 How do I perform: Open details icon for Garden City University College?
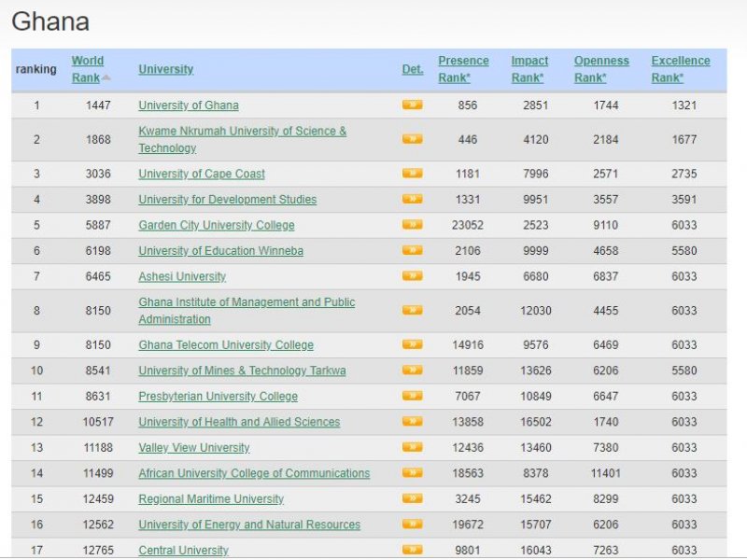pyautogui.click(x=412, y=225)
